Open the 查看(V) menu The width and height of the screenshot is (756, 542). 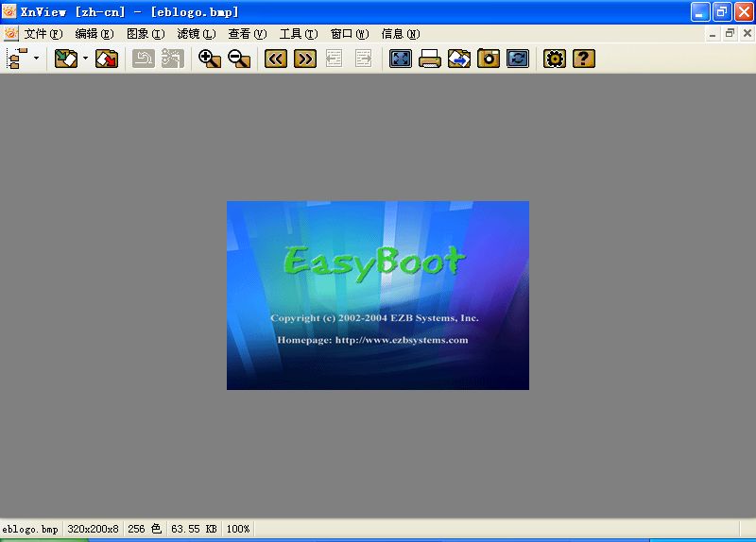point(248,34)
